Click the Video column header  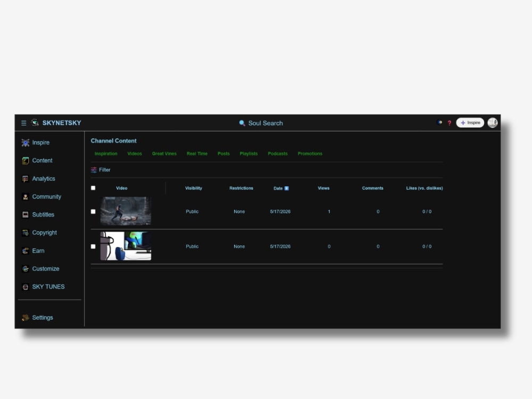click(122, 188)
